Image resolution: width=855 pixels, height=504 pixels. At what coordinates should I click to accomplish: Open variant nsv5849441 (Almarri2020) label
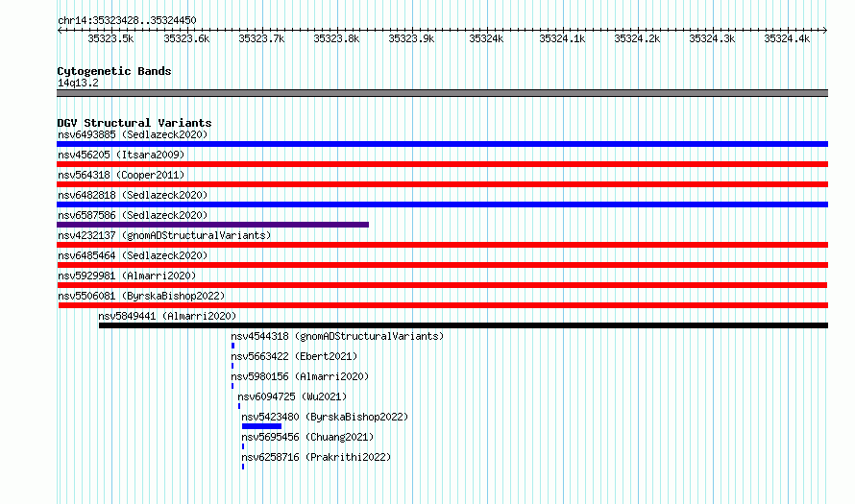[x=167, y=316]
